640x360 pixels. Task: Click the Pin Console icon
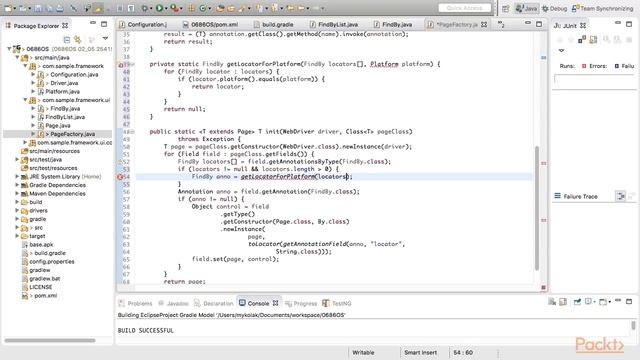[577, 302]
